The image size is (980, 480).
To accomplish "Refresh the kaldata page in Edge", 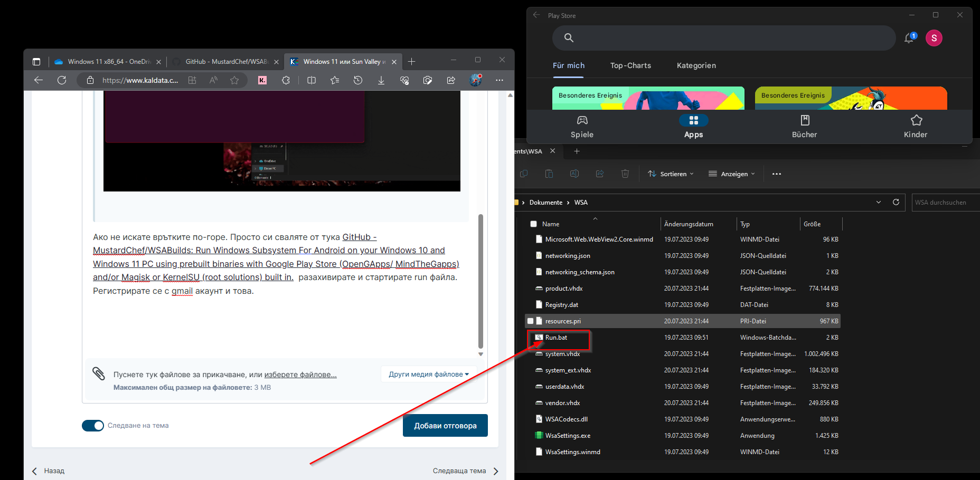I will click(62, 80).
